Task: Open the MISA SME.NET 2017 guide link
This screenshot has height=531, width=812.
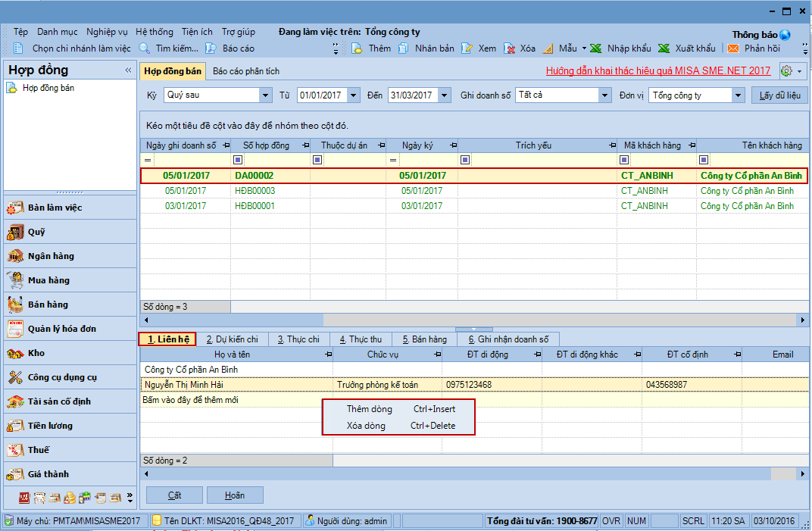Action: coord(658,71)
